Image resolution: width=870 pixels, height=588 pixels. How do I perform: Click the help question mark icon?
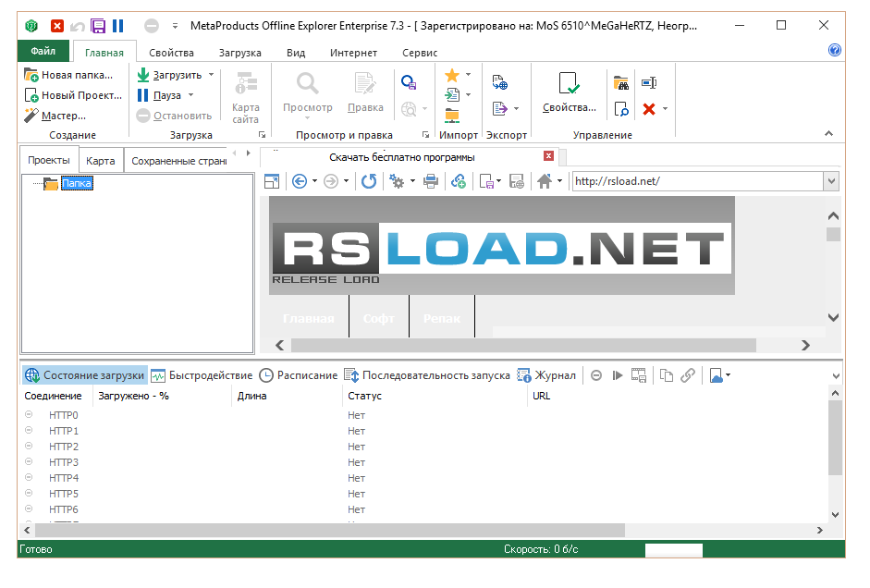click(x=835, y=51)
